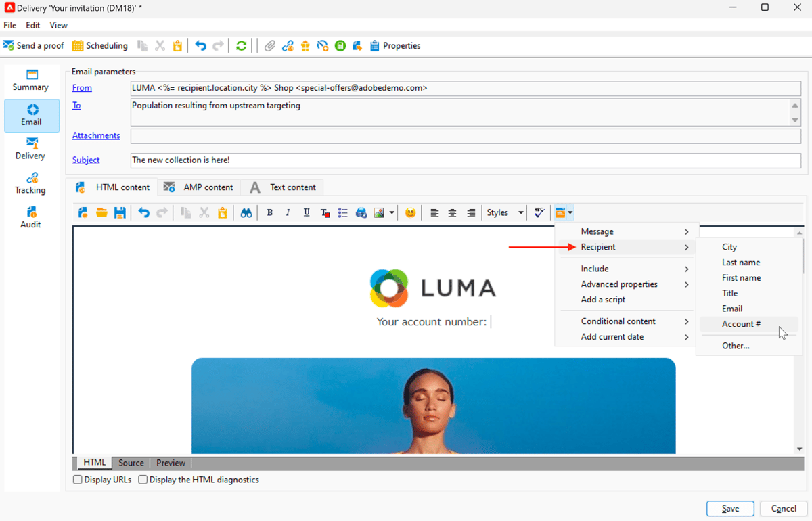
Task: Click the paperclip attachment icon
Action: coord(269,45)
